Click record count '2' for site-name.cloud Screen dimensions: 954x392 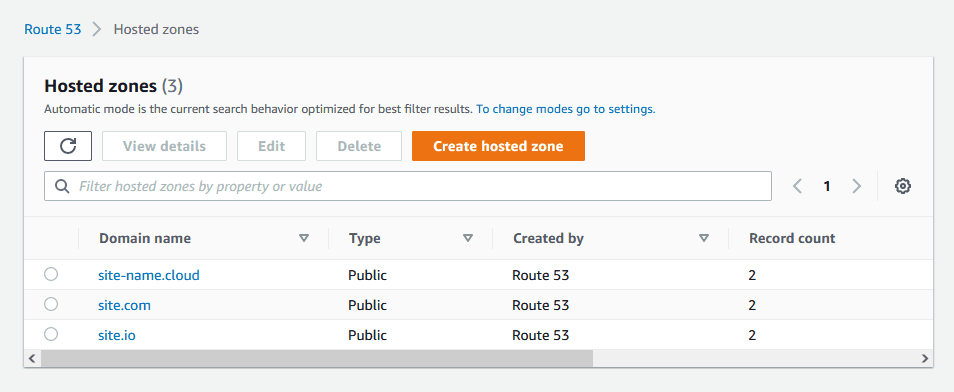tap(753, 276)
